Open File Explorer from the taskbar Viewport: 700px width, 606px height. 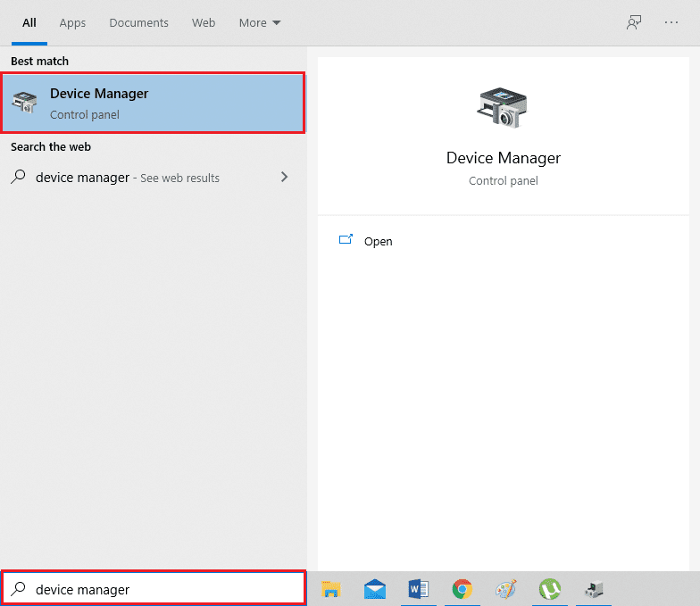click(x=330, y=589)
